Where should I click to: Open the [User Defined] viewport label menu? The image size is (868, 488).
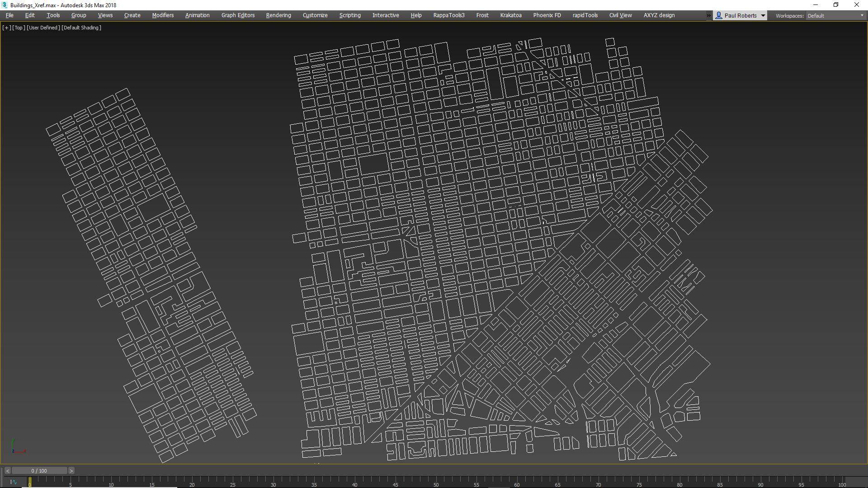tap(43, 28)
